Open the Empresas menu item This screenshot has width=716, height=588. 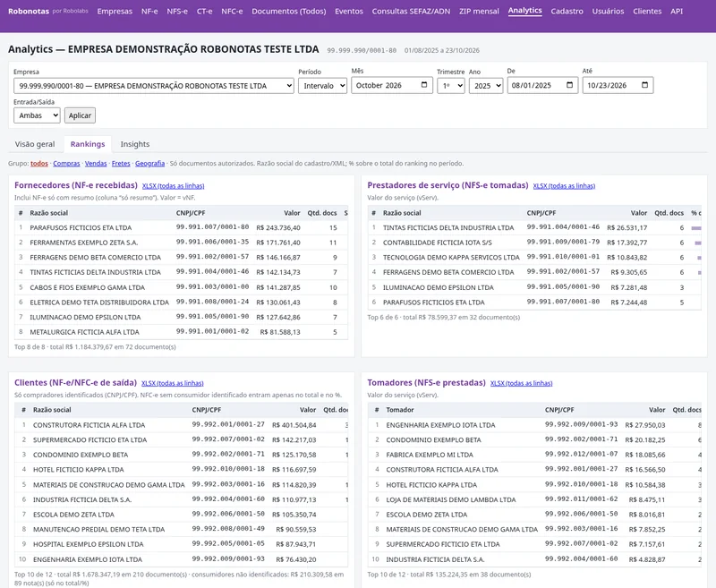115,11
